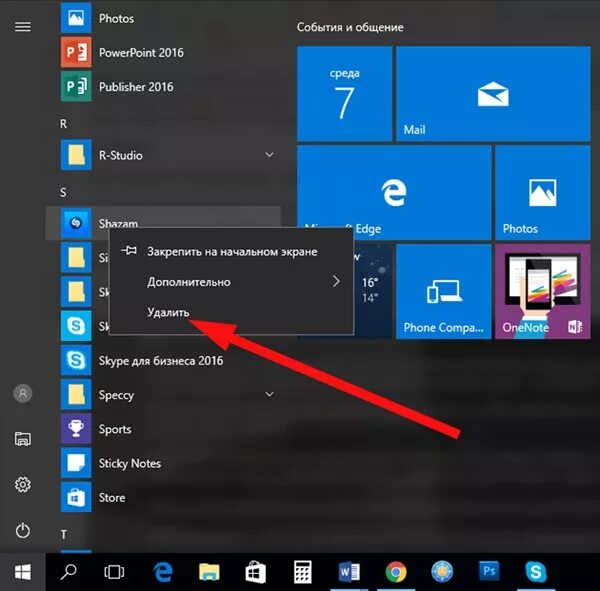Jump to letter S section header
The width and height of the screenshot is (600, 591).
click(x=63, y=193)
